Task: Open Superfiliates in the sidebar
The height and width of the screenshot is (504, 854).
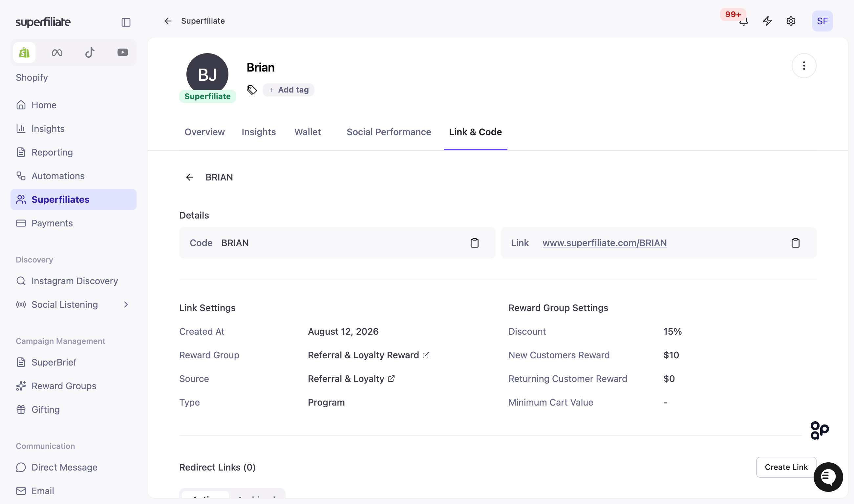Action: click(x=74, y=199)
